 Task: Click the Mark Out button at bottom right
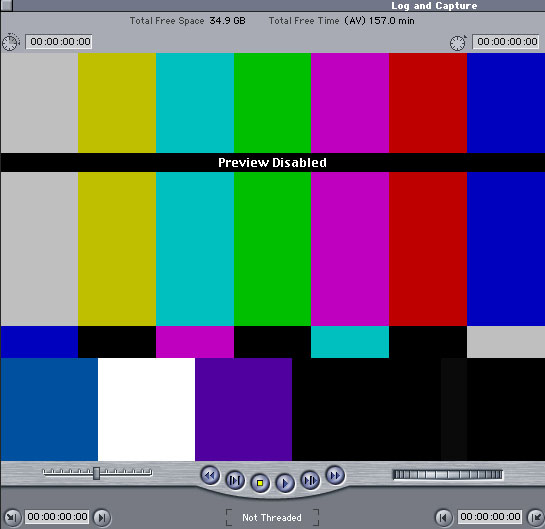536,518
